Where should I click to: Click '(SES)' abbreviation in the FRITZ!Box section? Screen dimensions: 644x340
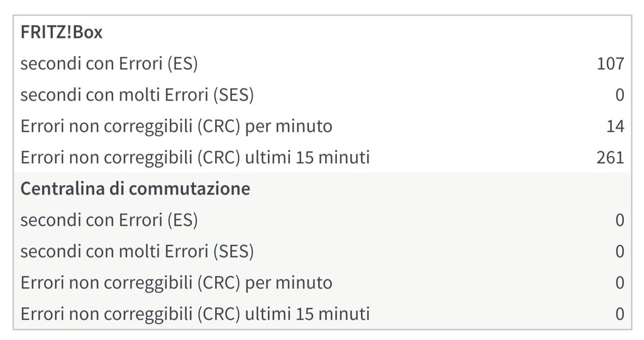click(233, 95)
